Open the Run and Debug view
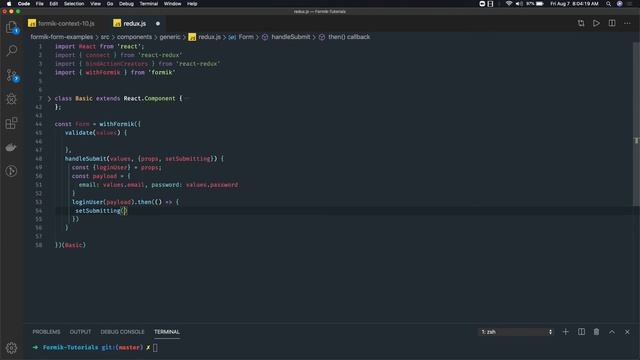The image size is (640, 360). pyautogui.click(x=12, y=99)
